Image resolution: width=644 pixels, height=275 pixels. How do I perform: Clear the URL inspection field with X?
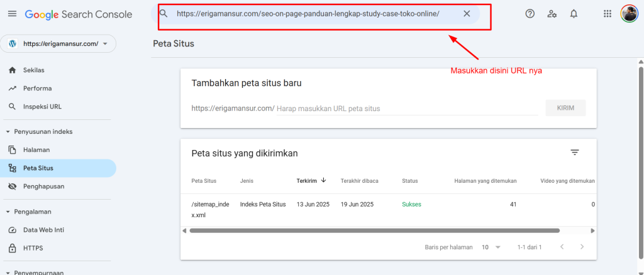[467, 14]
